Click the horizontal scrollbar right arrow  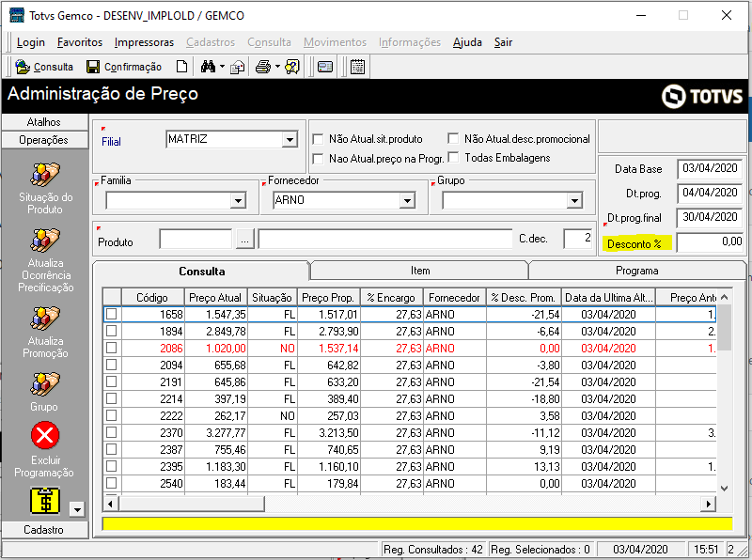pos(709,504)
